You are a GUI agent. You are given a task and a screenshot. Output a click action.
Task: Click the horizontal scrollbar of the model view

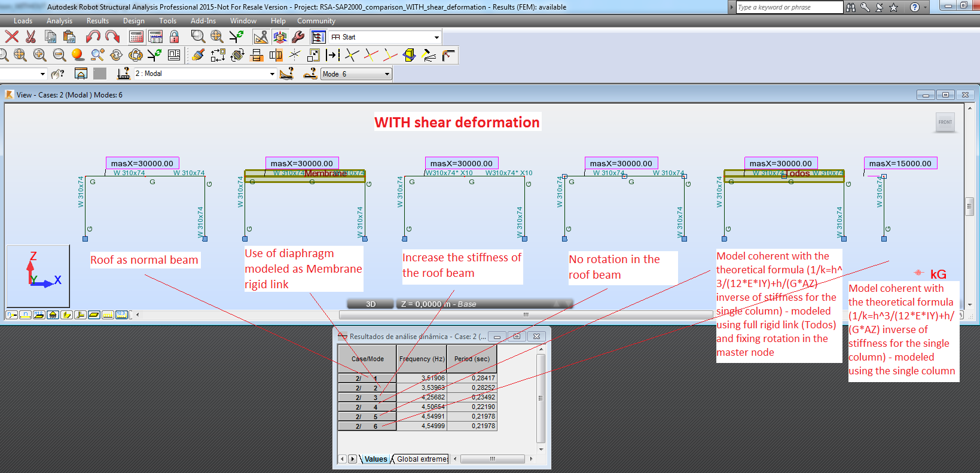[x=526, y=315]
